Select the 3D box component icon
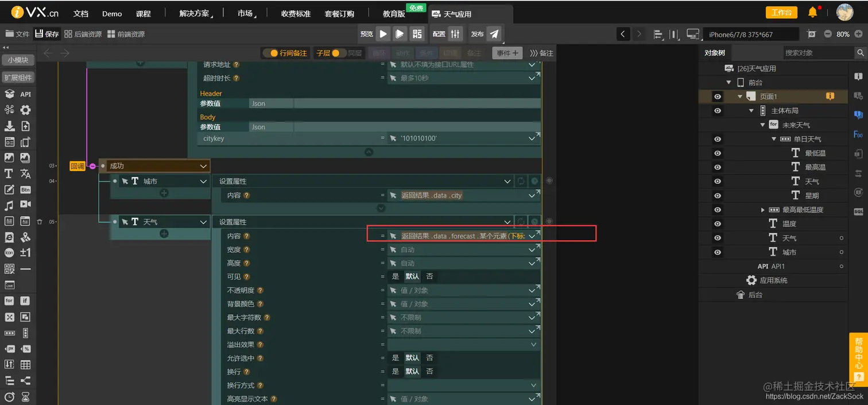This screenshot has width=868, height=405. (x=9, y=94)
